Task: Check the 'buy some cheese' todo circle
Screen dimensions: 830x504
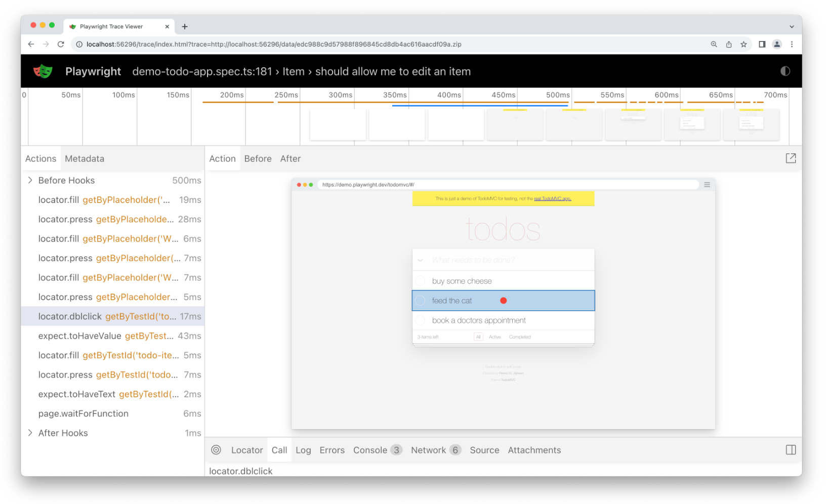Action: [x=420, y=281]
